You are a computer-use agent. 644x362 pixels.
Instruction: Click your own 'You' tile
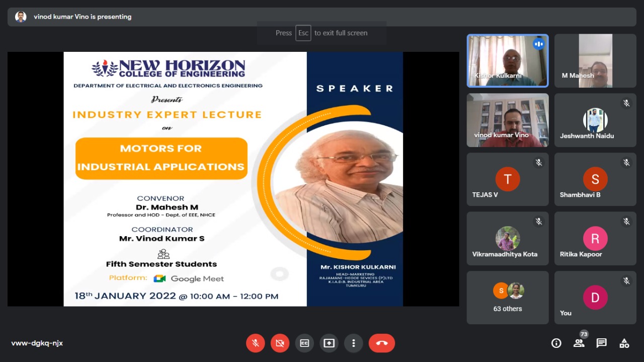[595, 298]
